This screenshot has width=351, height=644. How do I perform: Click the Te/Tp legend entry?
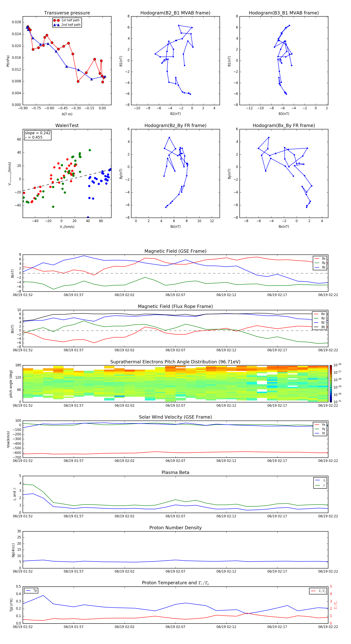click(318, 591)
